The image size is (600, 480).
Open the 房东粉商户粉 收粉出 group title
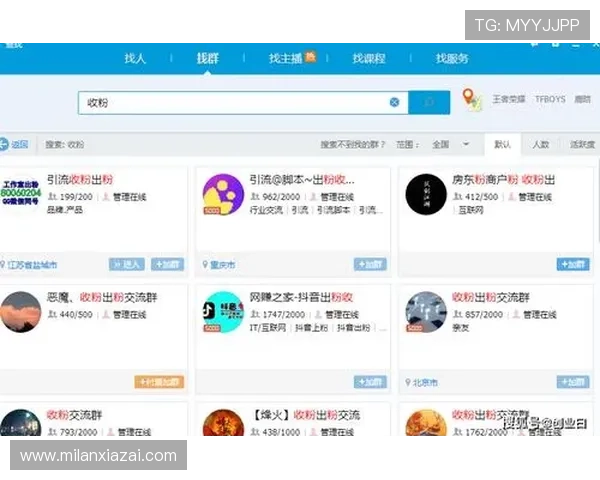click(504, 180)
